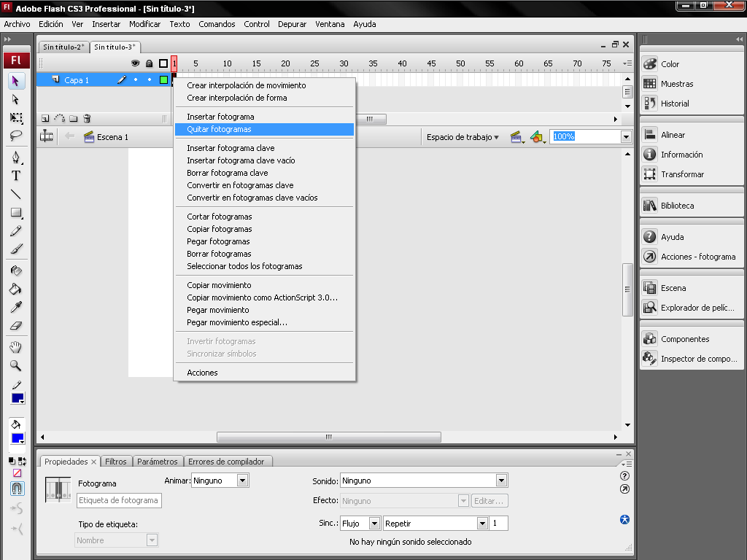Screen dimensions: 747x560
Task: Toggle lock all layers padlock
Action: tap(149, 63)
